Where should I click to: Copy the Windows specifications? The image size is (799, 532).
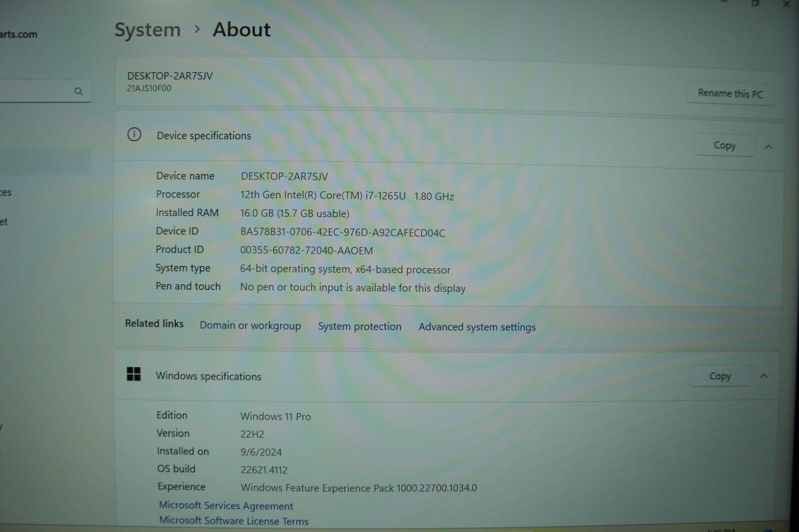pos(719,376)
